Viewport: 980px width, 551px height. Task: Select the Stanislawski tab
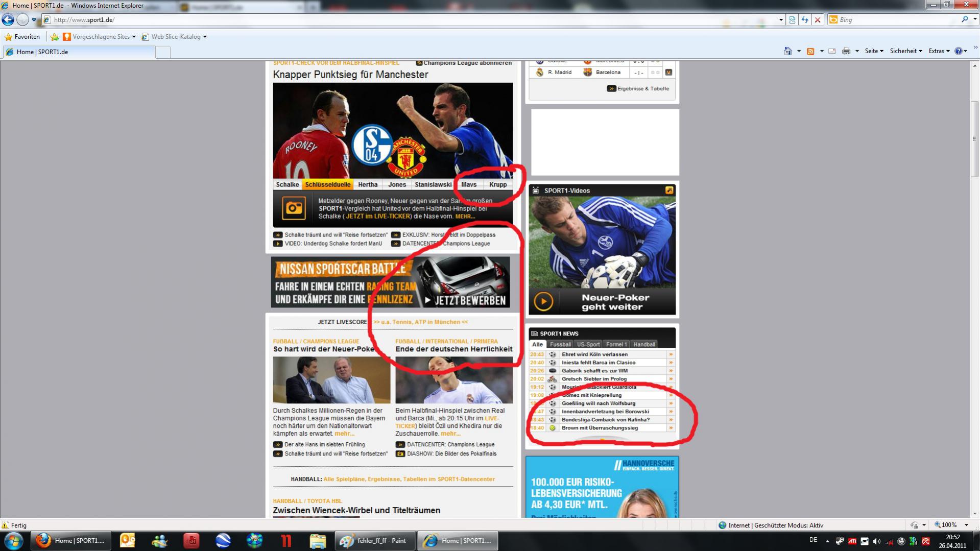point(433,185)
